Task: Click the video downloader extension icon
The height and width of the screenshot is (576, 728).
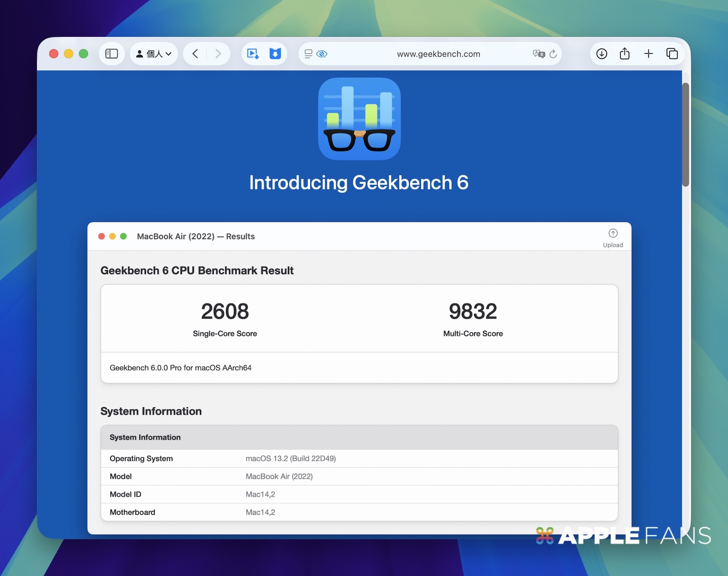Action: coord(253,54)
